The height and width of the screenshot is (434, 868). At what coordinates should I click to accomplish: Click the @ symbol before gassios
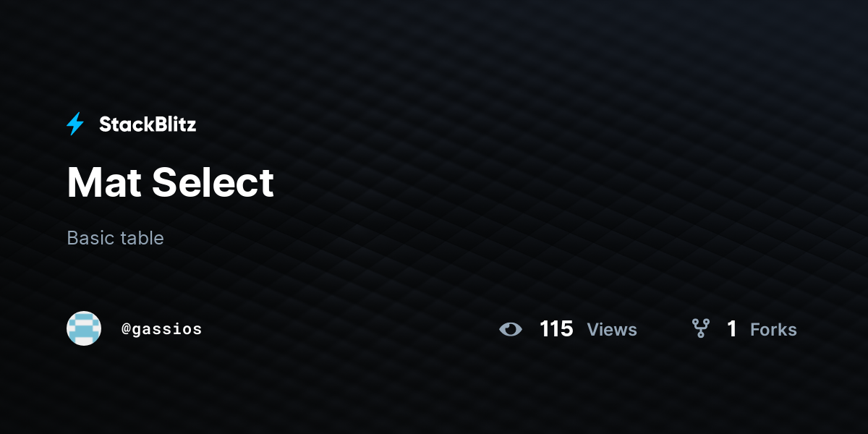126,330
